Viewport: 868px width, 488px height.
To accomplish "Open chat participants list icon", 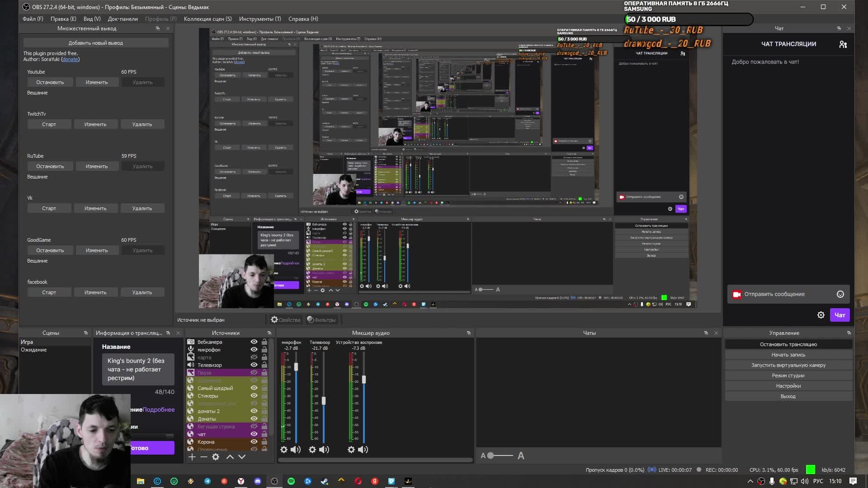I will click(x=843, y=44).
